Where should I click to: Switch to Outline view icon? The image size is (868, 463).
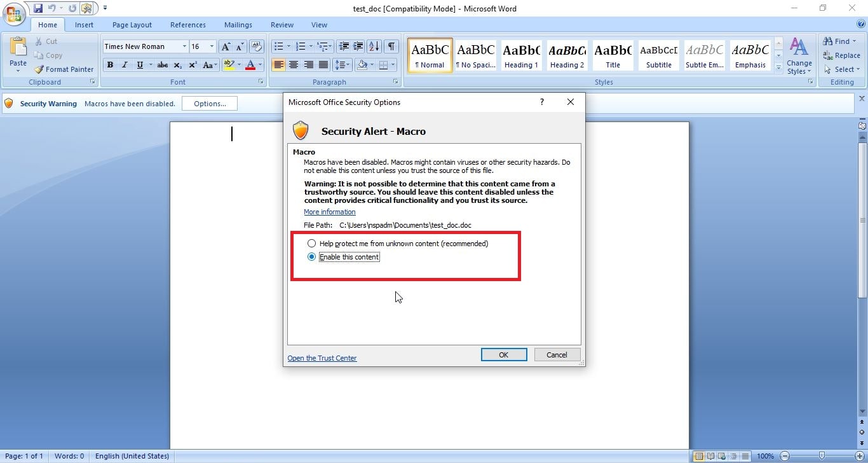pos(732,456)
